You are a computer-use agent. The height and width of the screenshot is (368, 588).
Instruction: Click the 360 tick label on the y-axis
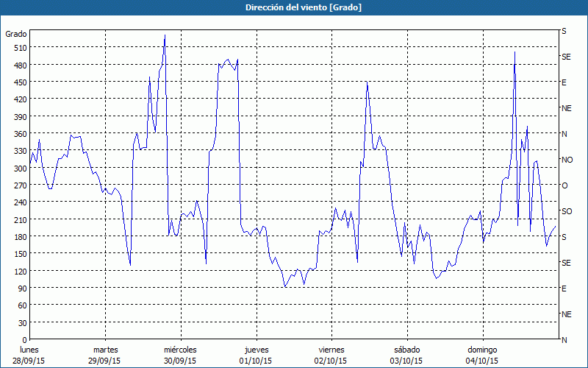[x=19, y=134]
